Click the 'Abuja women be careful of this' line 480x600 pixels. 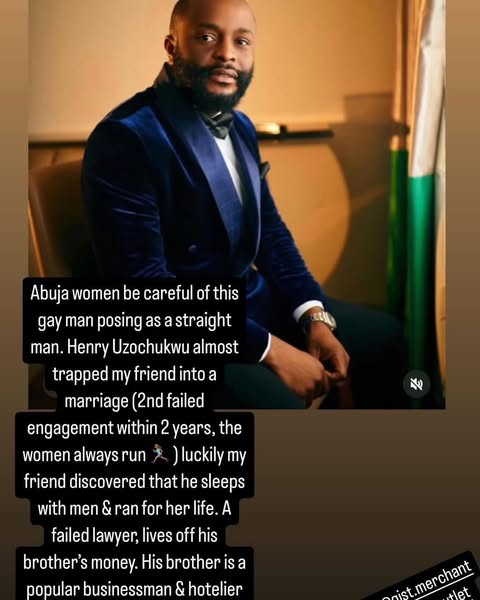[134, 293]
